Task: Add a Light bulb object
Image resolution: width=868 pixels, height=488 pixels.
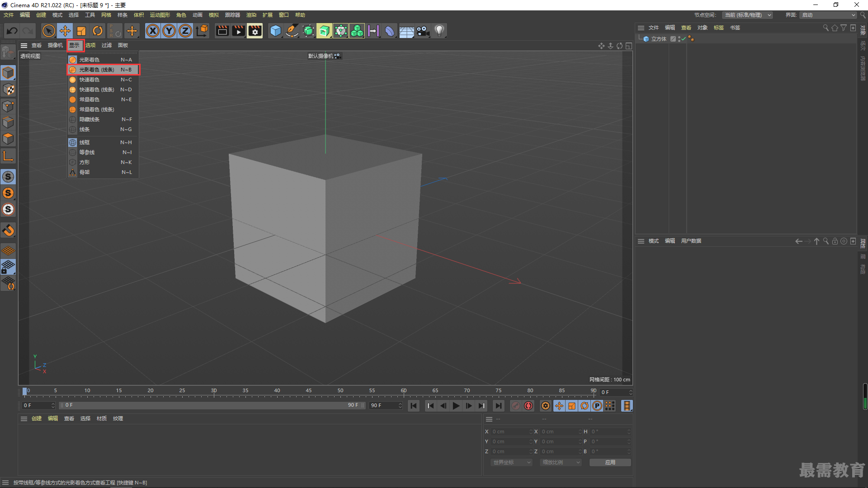Action: click(439, 31)
